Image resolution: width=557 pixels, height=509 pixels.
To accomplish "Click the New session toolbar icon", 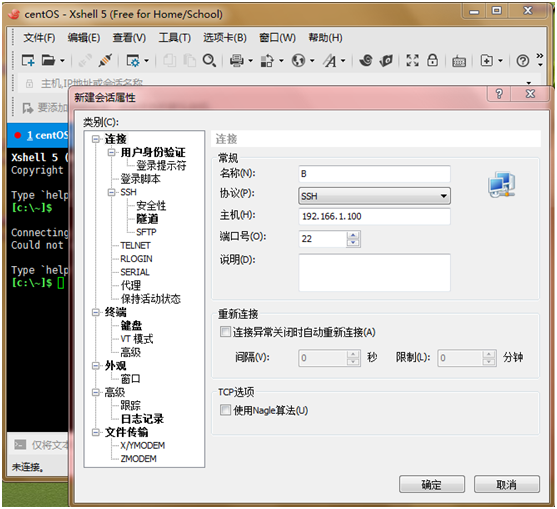I will (28, 60).
